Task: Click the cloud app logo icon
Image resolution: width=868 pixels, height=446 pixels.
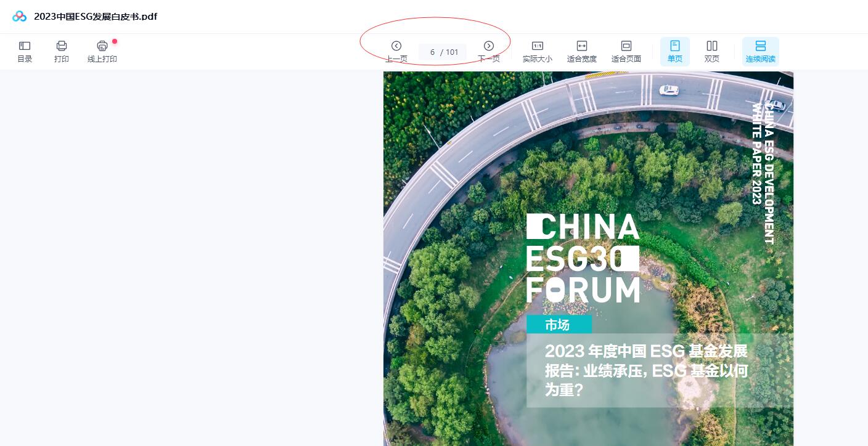Action: [20, 17]
